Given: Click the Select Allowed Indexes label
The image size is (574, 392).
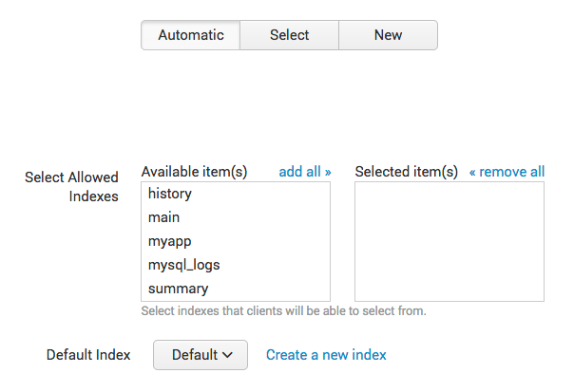Looking at the screenshot, I should [x=72, y=187].
